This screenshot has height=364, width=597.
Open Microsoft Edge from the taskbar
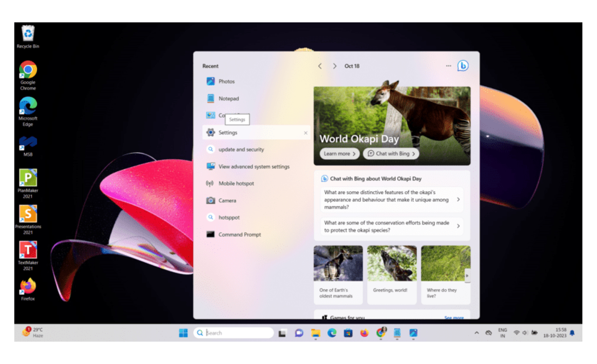click(x=332, y=333)
